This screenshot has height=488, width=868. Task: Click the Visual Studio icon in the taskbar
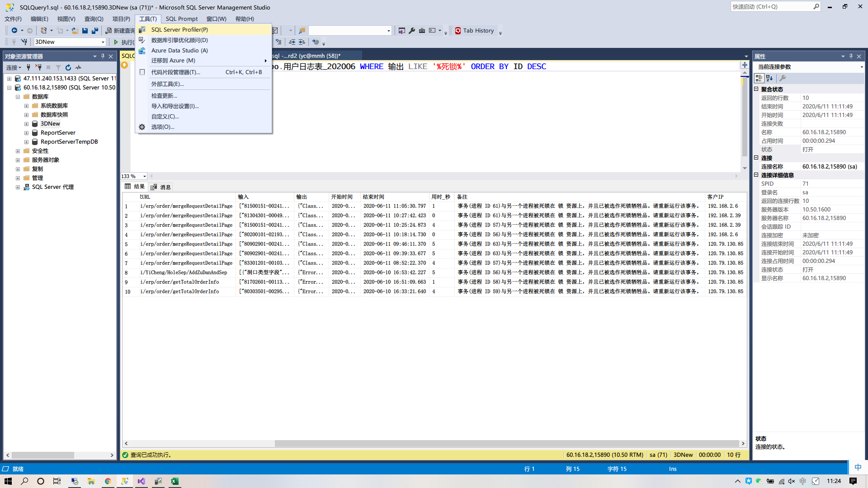(142, 481)
